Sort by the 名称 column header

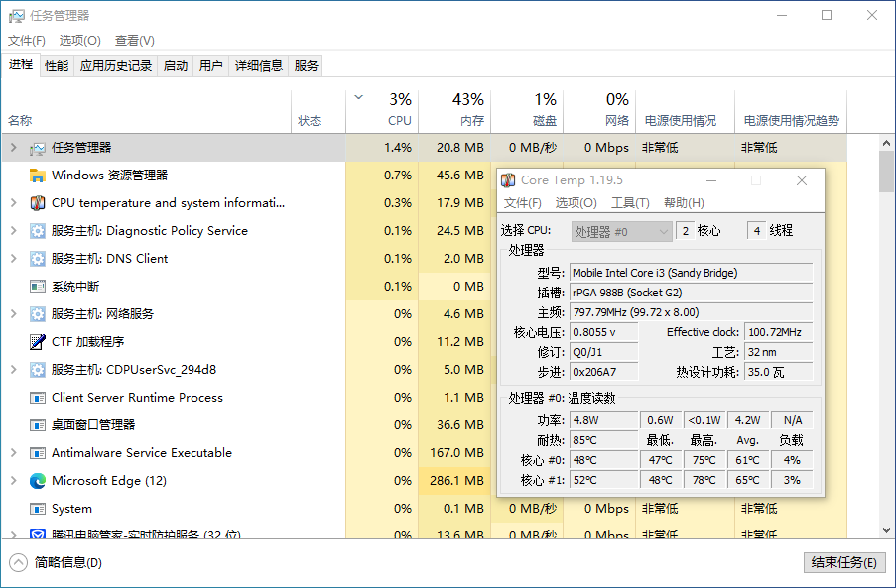(x=146, y=112)
